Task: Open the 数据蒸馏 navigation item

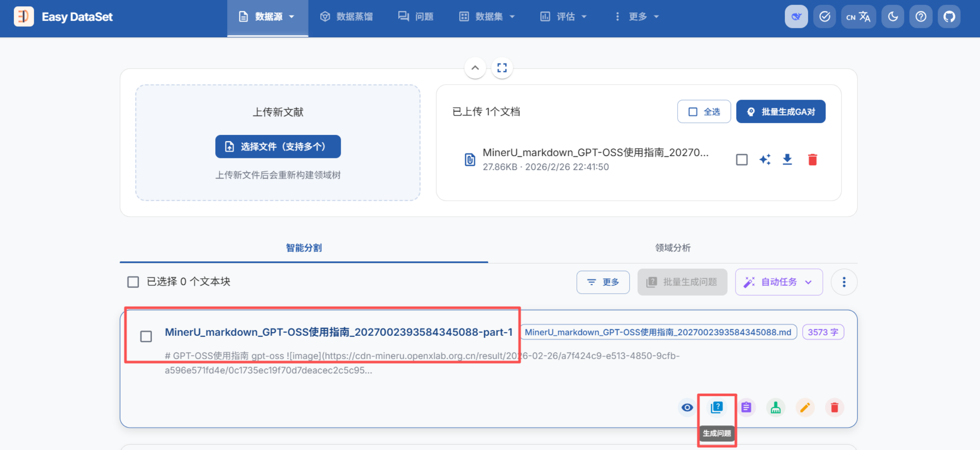Action: [x=347, y=17]
